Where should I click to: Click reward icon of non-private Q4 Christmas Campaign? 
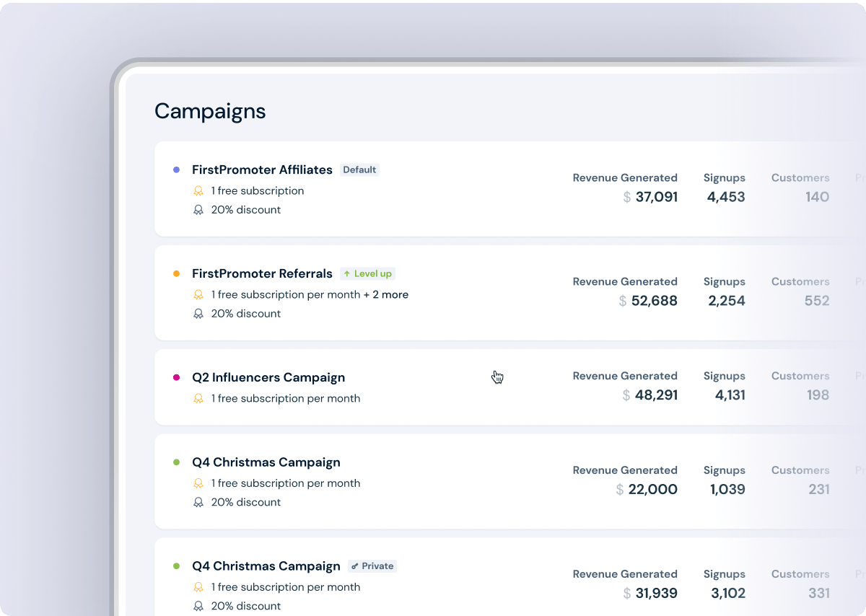[198, 483]
